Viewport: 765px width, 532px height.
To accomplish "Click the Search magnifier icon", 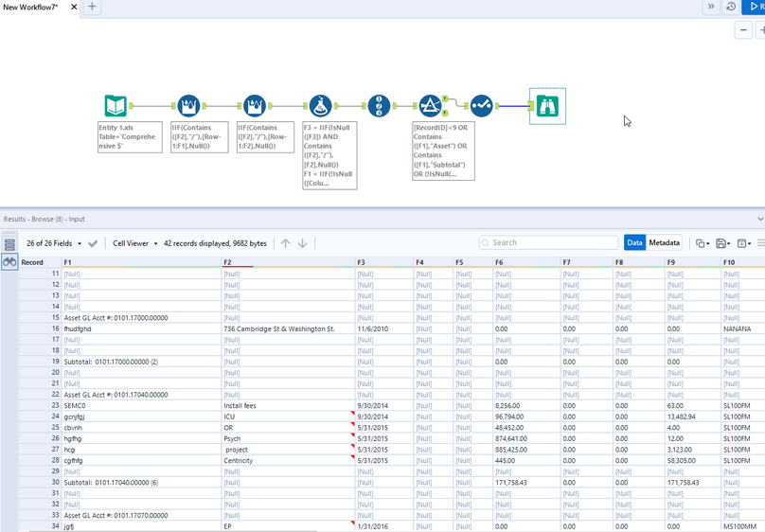I will coord(485,243).
